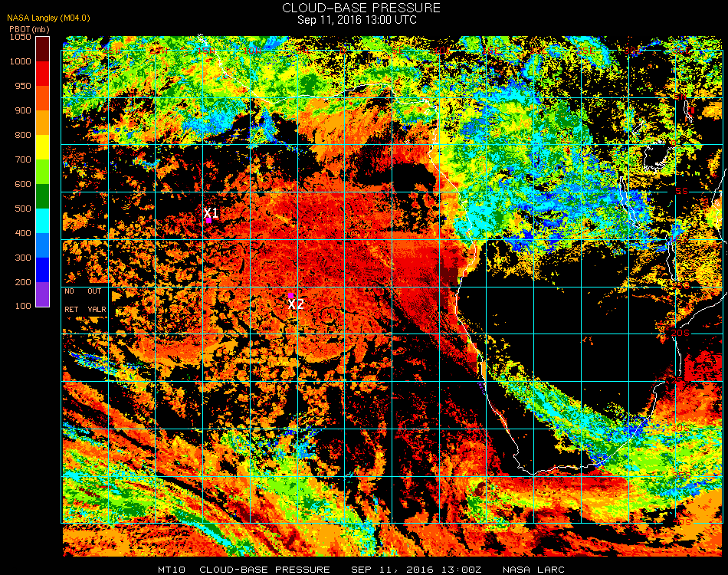Select the purple 100-200 mb legend swatch

pos(42,294)
